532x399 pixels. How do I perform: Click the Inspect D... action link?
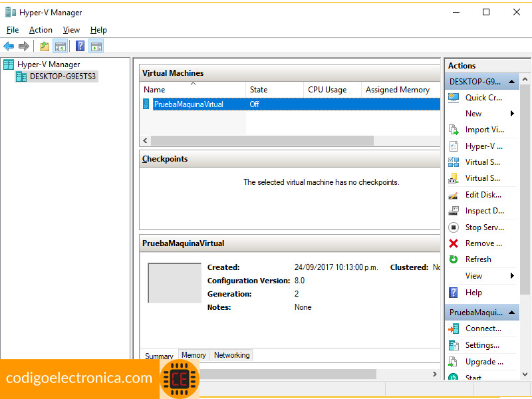tap(485, 211)
